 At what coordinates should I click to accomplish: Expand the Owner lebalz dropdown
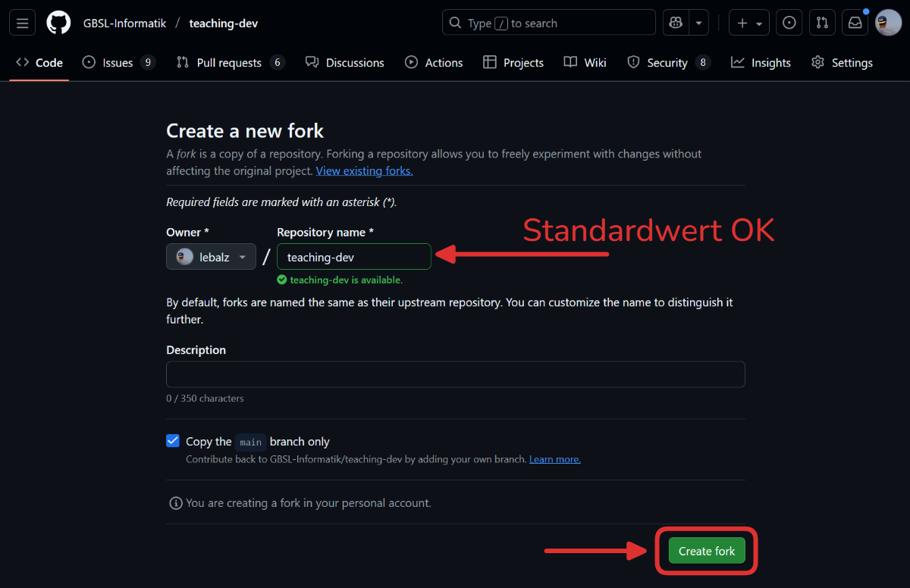click(x=211, y=257)
